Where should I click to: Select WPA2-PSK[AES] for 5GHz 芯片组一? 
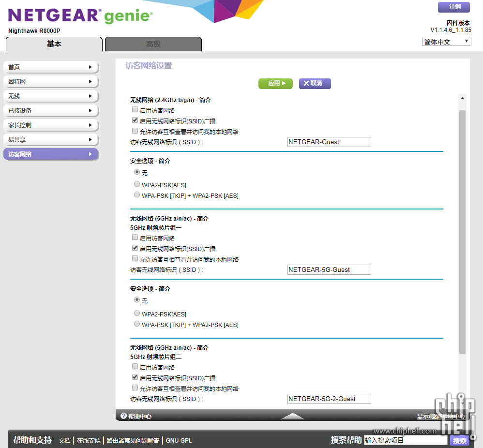(137, 313)
